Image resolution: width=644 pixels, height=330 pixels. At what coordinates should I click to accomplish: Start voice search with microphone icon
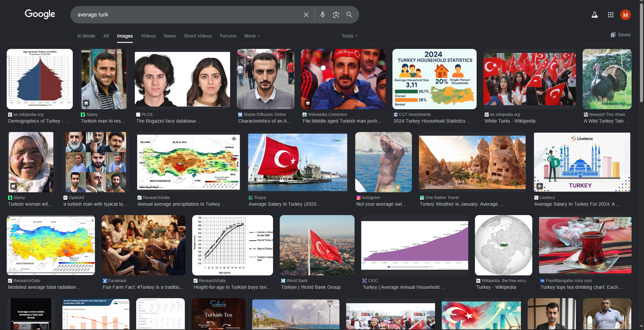[x=322, y=15]
